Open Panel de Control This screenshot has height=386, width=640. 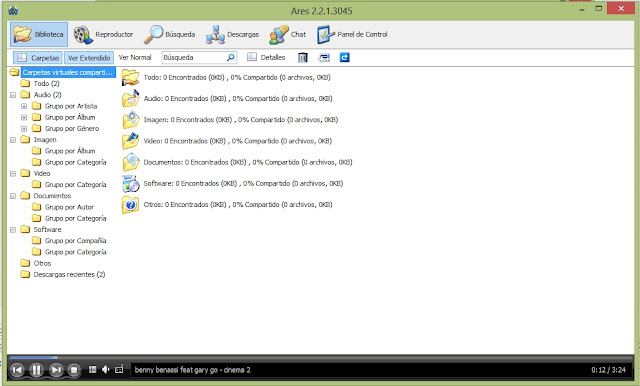[352, 34]
